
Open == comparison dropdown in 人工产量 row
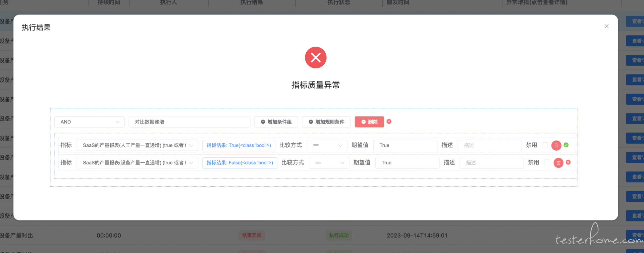[327, 145]
